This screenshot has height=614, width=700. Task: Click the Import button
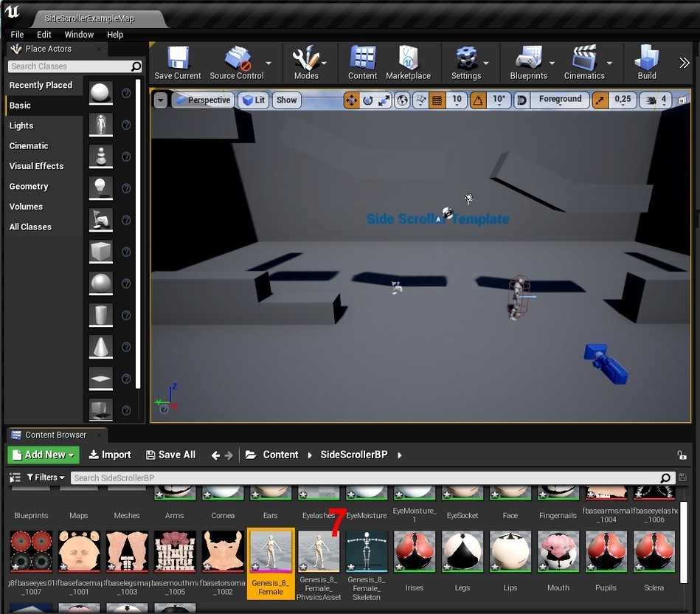click(110, 455)
